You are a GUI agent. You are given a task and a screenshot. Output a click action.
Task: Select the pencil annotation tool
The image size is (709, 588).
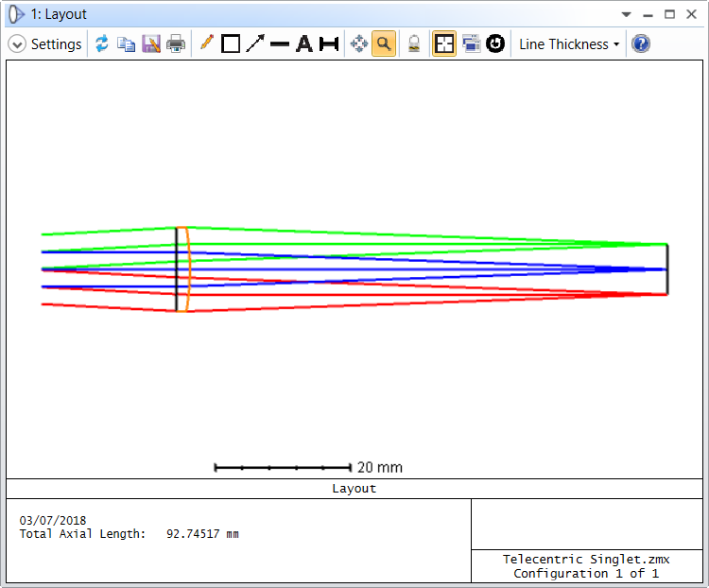[207, 43]
